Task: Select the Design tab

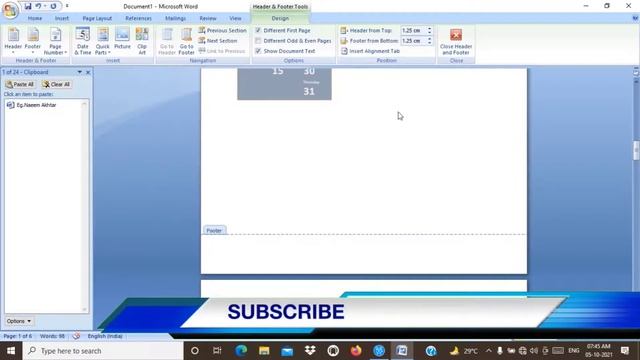Action: (x=280, y=18)
